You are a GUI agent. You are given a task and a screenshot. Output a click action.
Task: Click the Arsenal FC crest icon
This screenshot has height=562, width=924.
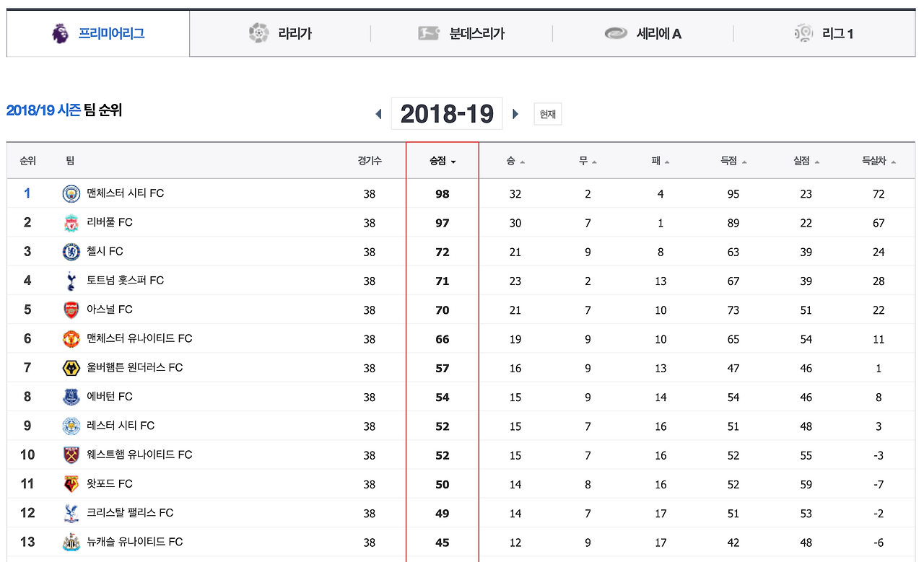click(x=71, y=309)
